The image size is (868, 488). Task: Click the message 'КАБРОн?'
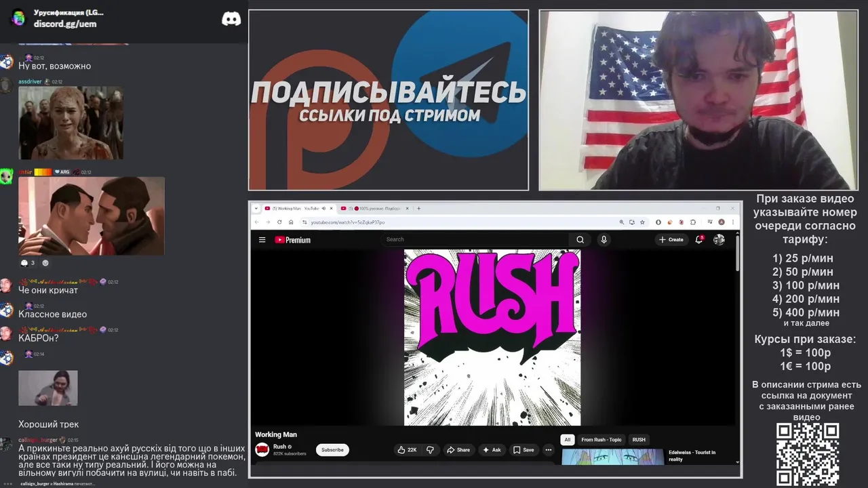click(x=39, y=338)
